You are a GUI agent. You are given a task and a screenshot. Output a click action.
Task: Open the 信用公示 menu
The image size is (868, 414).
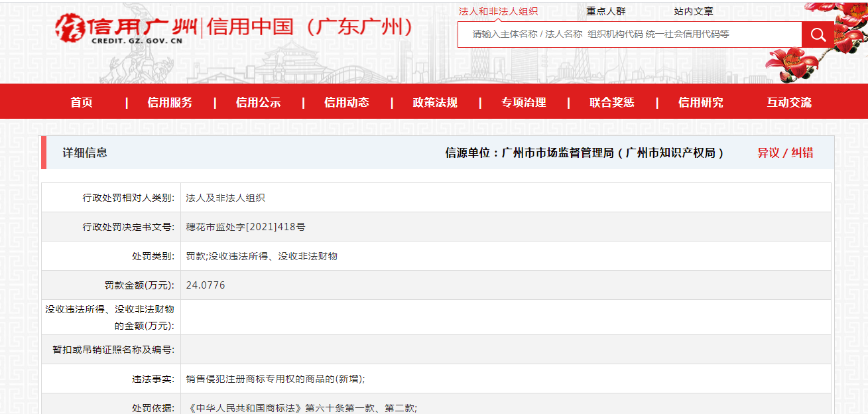click(x=258, y=102)
